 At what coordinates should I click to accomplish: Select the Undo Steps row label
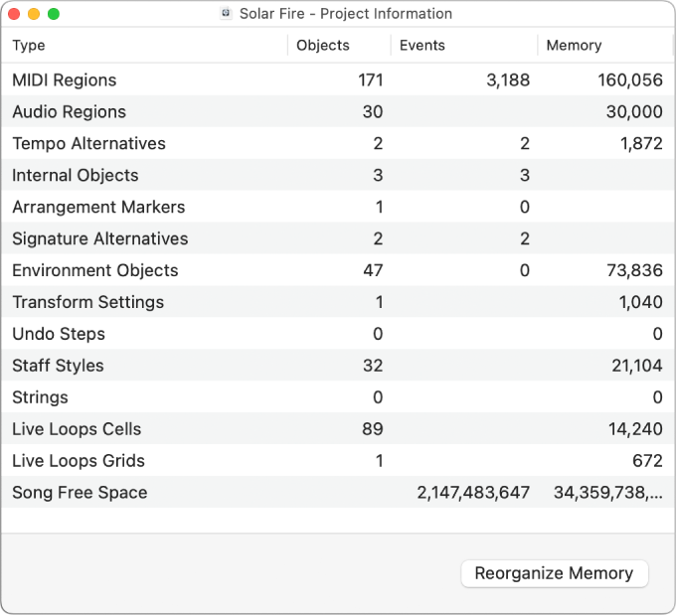(59, 334)
